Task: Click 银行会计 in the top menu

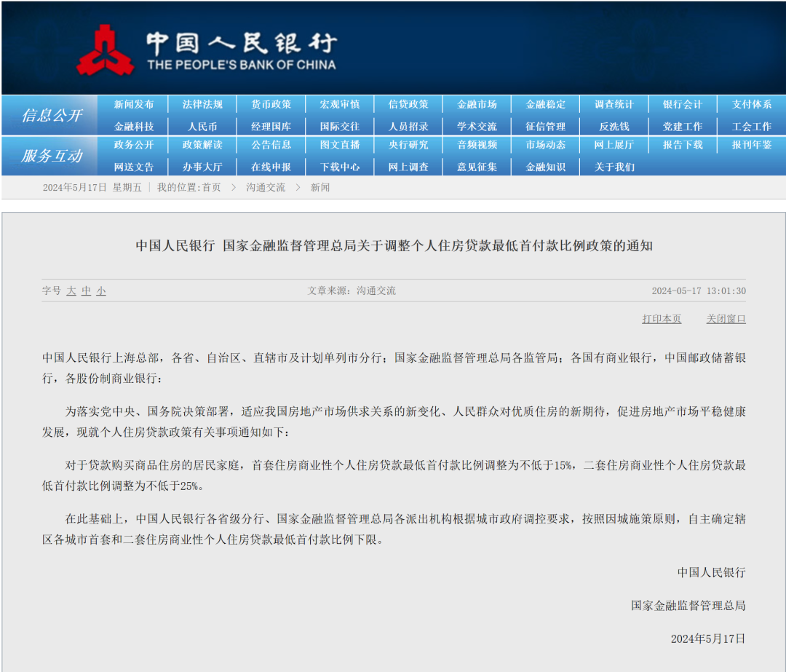Action: 683,104
